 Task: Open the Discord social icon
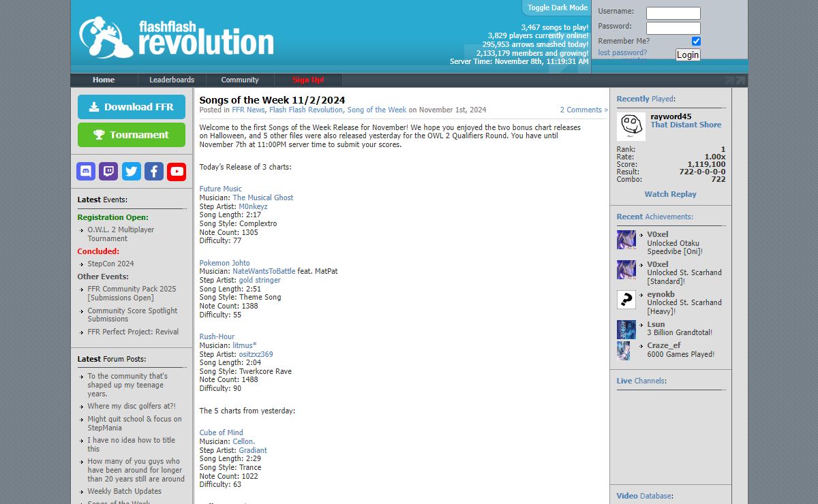coord(86,171)
